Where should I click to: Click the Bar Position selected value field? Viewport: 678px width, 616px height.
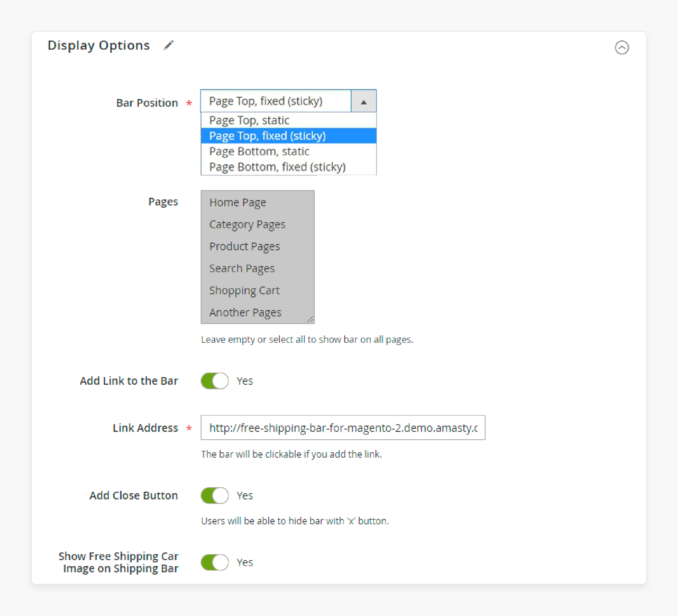coord(276,101)
